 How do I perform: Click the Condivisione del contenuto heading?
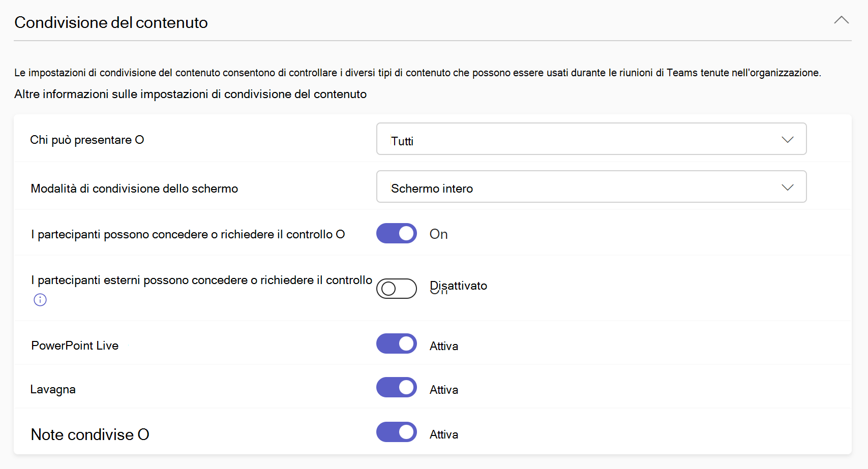(111, 22)
